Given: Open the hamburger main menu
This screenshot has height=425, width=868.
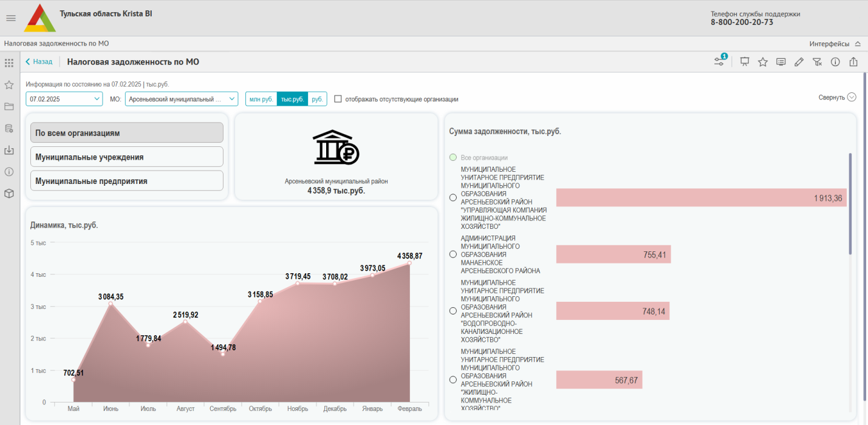Looking at the screenshot, I should pos(10,18).
